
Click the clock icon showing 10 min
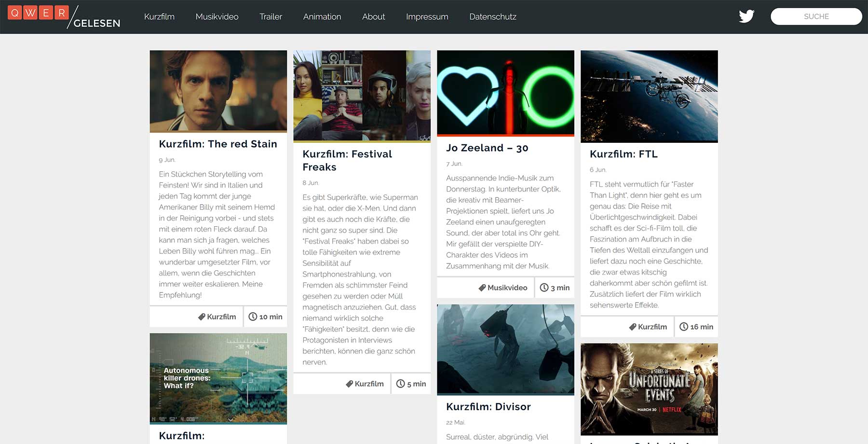[x=253, y=317]
